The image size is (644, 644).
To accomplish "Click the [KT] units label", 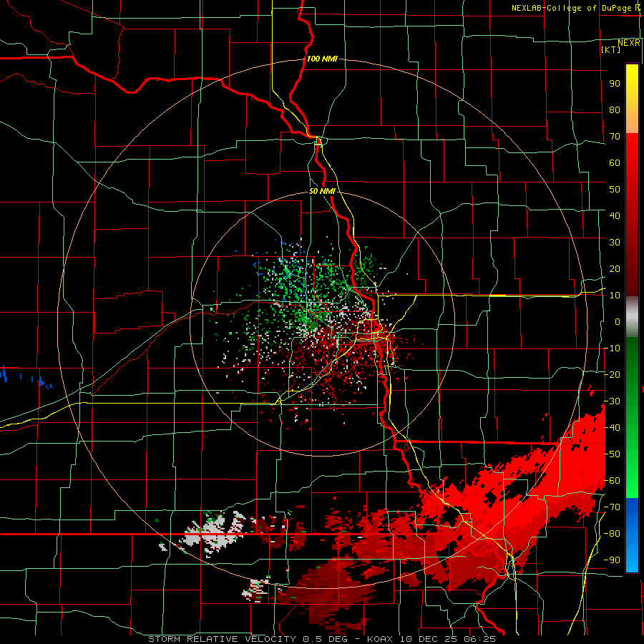I will (x=611, y=49).
